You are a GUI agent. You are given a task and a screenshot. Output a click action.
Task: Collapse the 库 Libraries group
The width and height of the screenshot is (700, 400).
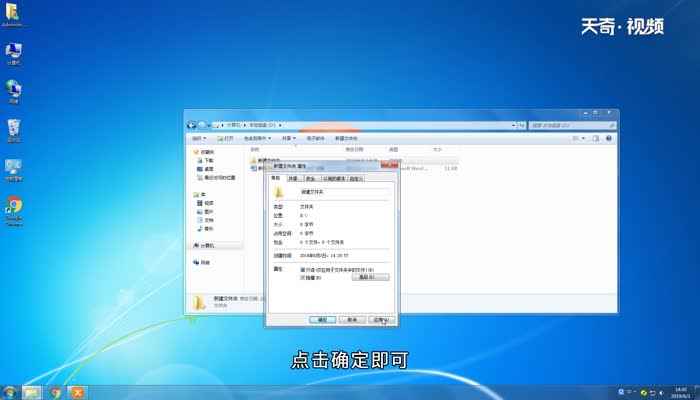pos(200,195)
